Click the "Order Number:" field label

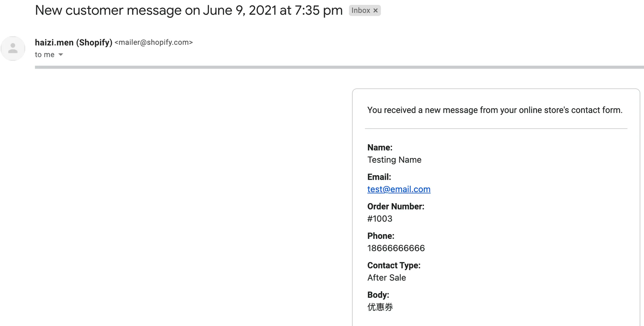pyautogui.click(x=396, y=207)
